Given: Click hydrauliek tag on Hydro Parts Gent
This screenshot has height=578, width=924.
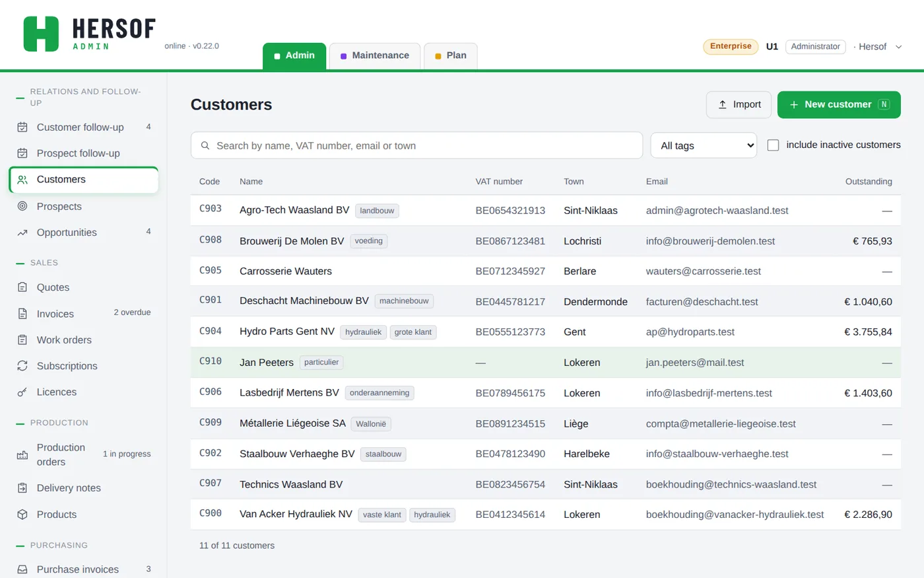Looking at the screenshot, I should [x=363, y=332].
